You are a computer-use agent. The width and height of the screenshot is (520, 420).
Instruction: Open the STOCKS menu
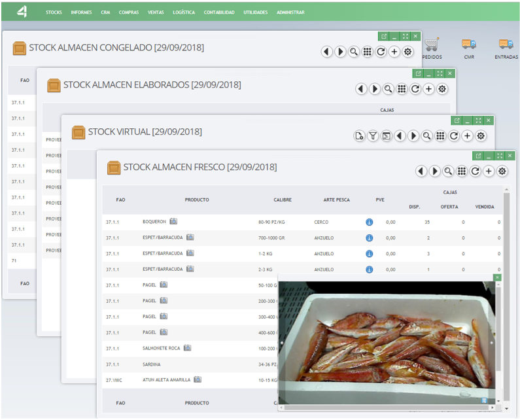(54, 12)
